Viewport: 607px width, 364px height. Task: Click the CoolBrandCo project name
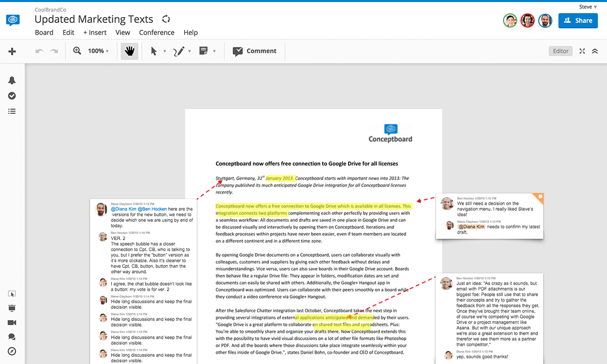point(50,9)
